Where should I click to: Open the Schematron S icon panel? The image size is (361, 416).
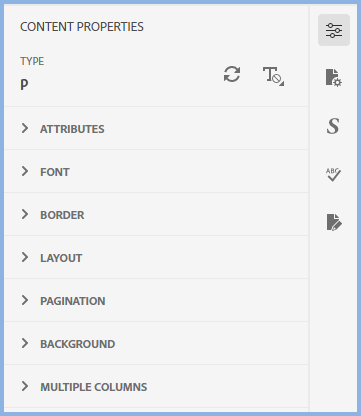pyautogui.click(x=333, y=126)
